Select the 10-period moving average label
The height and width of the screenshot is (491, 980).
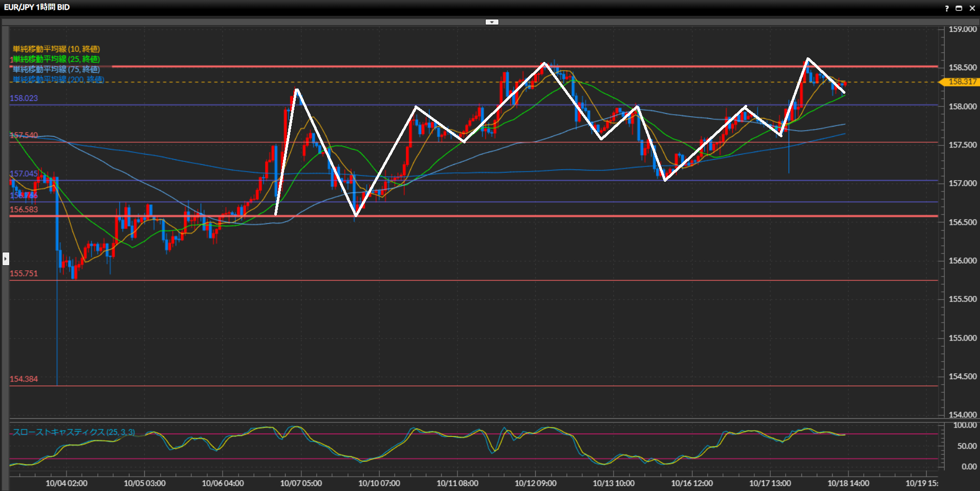click(56, 49)
